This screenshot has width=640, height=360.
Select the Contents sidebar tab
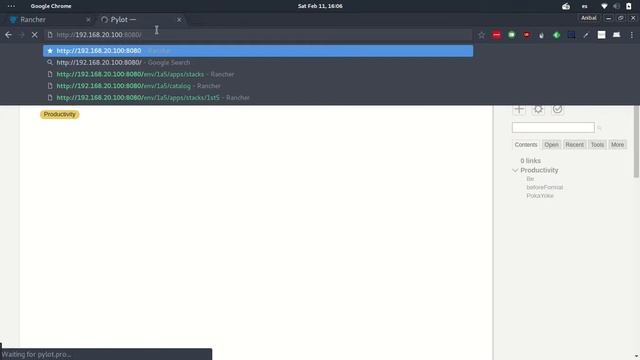[x=526, y=144]
